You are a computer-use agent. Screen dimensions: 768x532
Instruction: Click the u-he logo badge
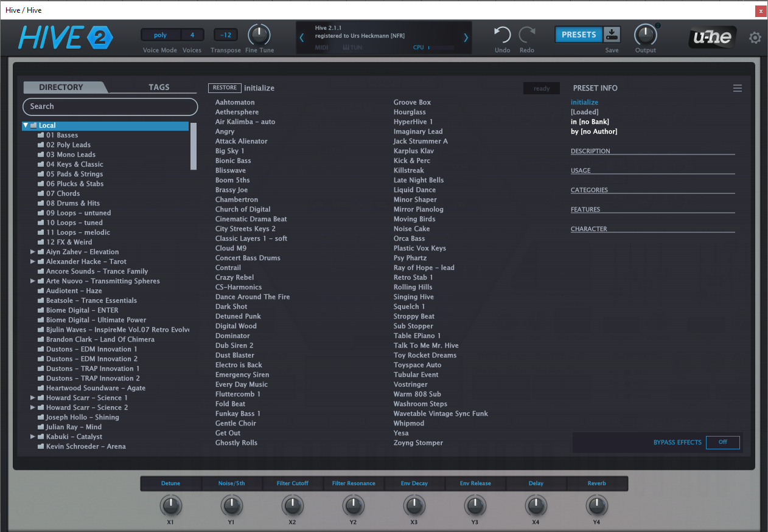(x=713, y=38)
